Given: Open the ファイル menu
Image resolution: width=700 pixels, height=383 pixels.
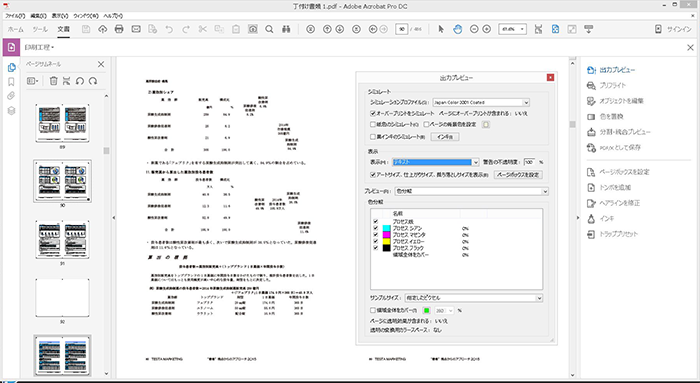Looking at the screenshot, I should tap(15, 16).
